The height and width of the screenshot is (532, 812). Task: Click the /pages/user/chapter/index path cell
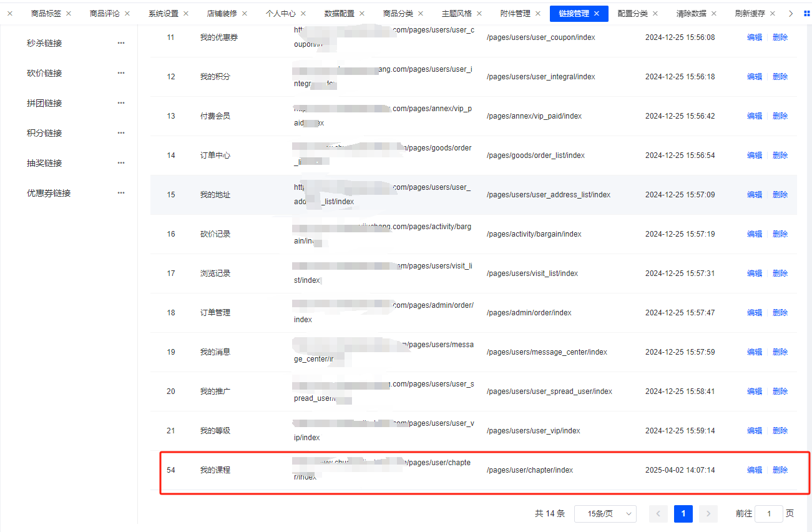530,470
